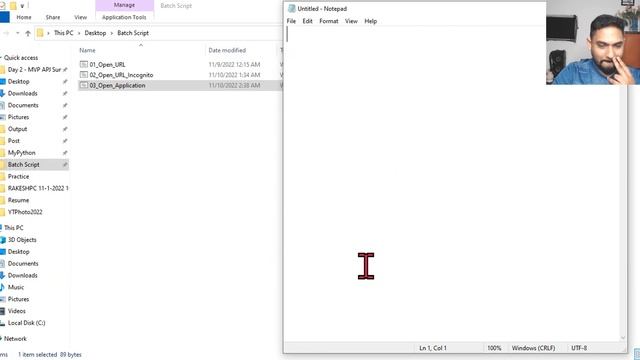This screenshot has height=360, width=640.
Task: Open Pictures under This PC
Action: [18, 299]
